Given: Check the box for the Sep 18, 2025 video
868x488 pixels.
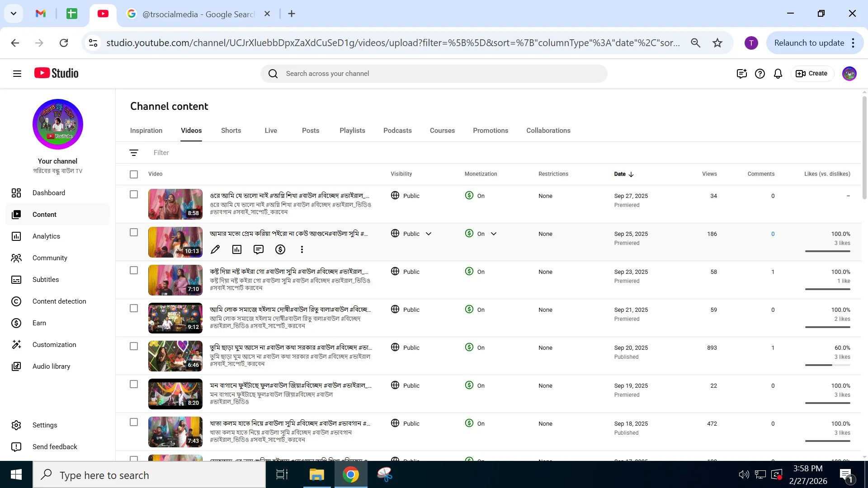Looking at the screenshot, I should [x=134, y=422].
